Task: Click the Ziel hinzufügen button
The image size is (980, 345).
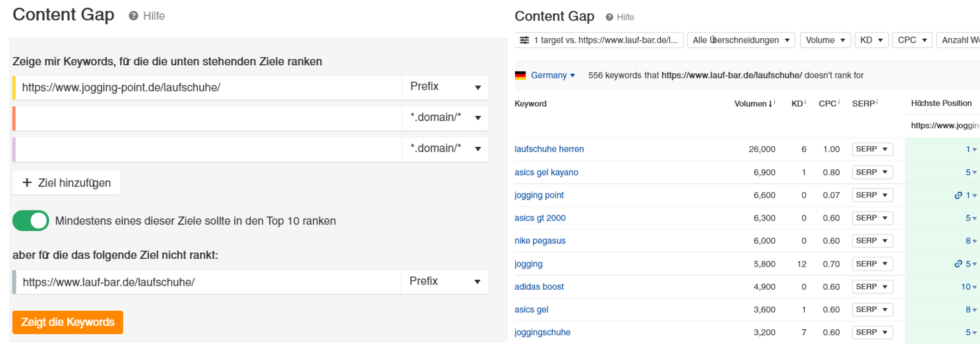Action: click(x=67, y=183)
